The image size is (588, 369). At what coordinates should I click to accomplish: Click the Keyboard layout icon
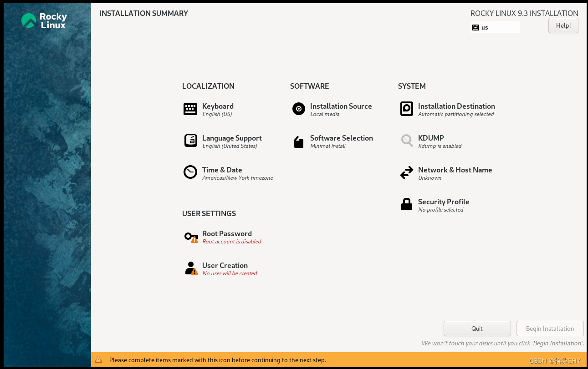coord(190,109)
